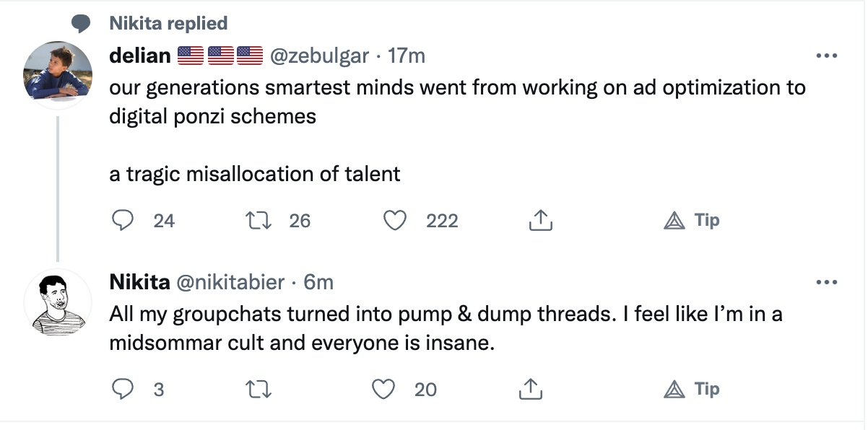Image resolution: width=868 pixels, height=430 pixels.
Task: Open more options for Nikita's tweet
Action: [825, 282]
